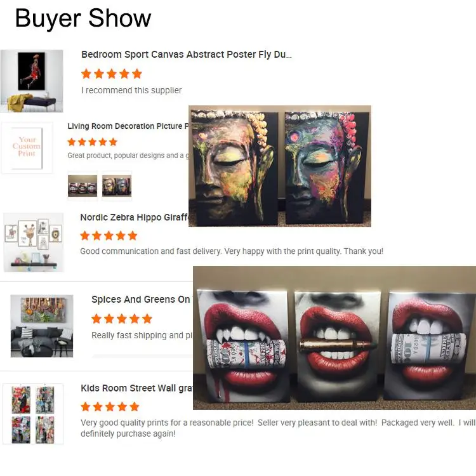Image resolution: width=476 pixels, height=476 pixels.
Task: Open the basketball dunk poster thumbnail
Action: 32,81
